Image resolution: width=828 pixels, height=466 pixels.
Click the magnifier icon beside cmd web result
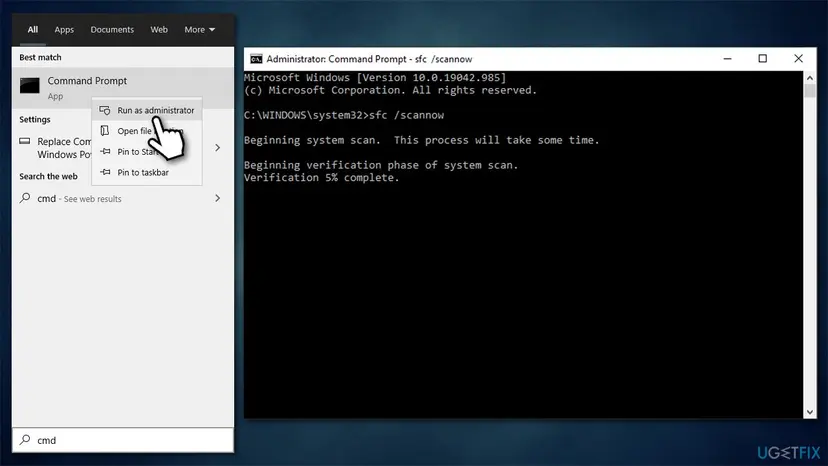click(25, 198)
